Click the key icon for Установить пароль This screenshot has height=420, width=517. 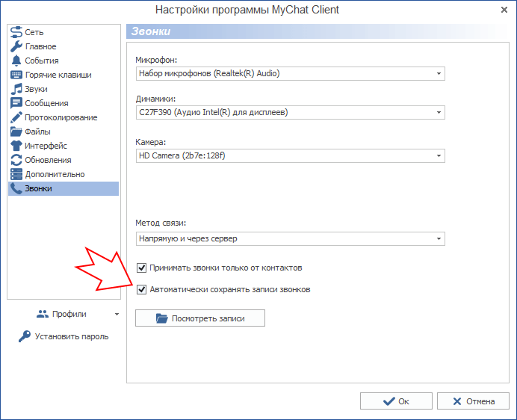(x=24, y=336)
